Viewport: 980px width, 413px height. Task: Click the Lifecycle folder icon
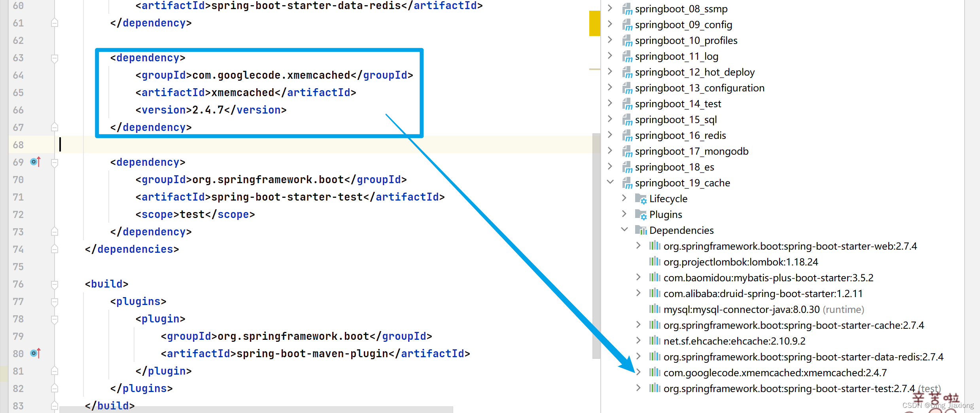tap(641, 199)
